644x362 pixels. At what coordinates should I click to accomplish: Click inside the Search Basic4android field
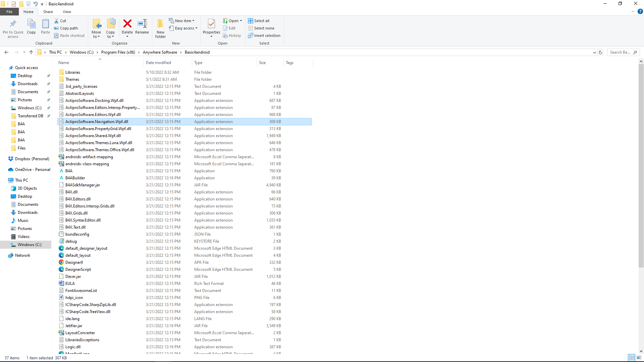tap(620, 52)
